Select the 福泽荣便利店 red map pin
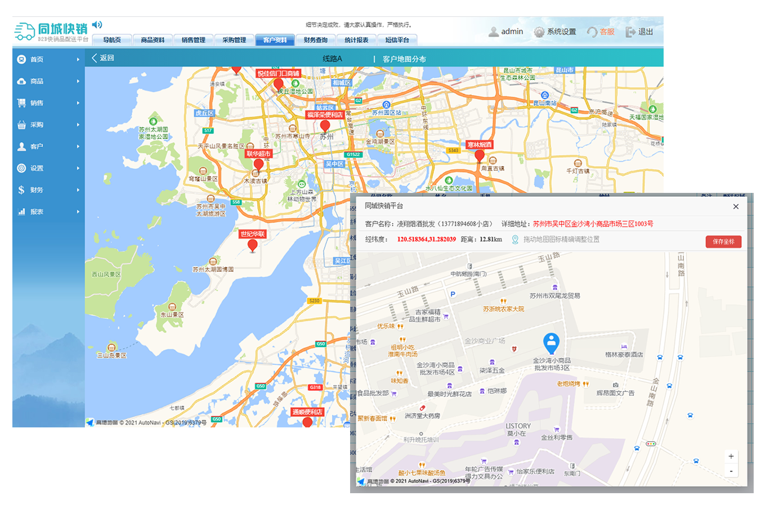770x532 pixels. pyautogui.click(x=325, y=127)
